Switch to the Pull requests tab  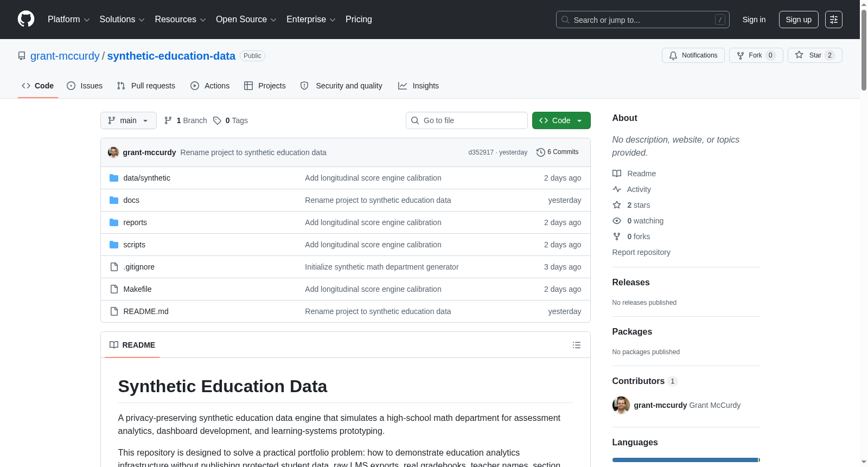pos(146,86)
